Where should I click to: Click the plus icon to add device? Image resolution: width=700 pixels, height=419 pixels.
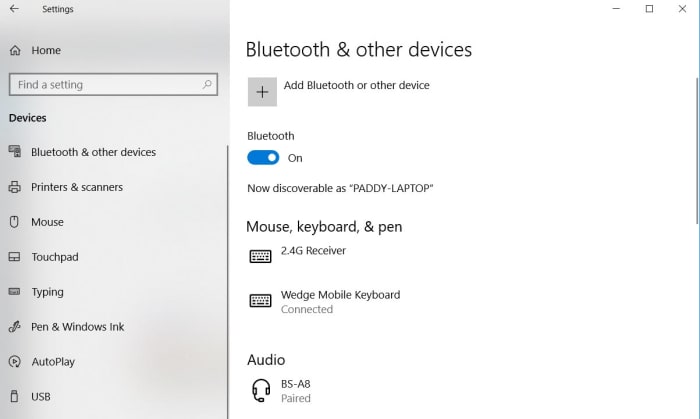(262, 92)
